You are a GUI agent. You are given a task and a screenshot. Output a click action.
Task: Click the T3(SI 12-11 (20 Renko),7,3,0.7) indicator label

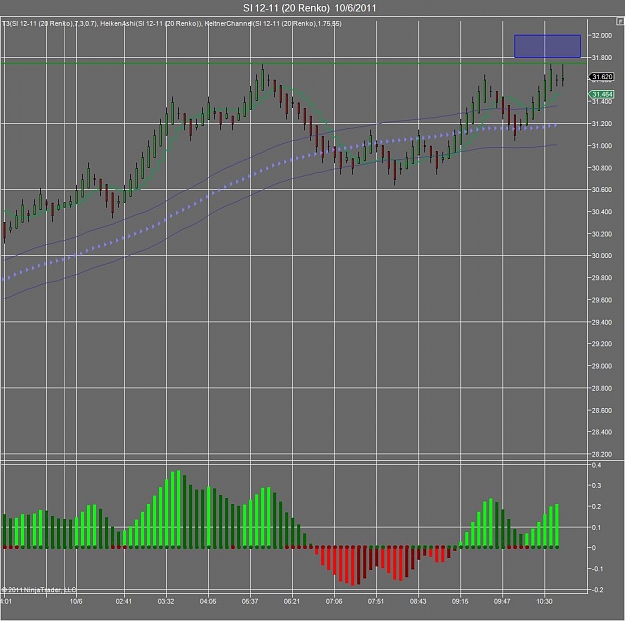(x=49, y=24)
